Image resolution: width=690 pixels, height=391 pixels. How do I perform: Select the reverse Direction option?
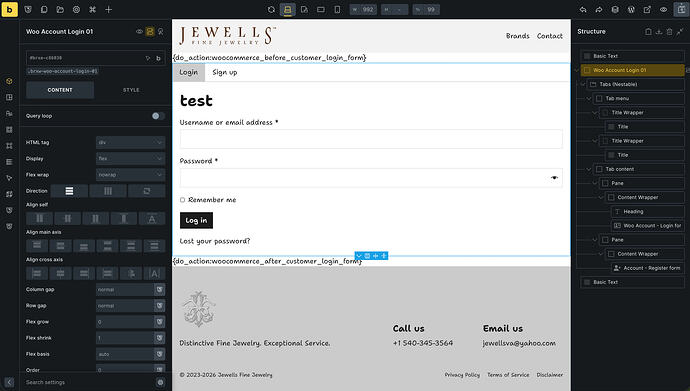147,191
